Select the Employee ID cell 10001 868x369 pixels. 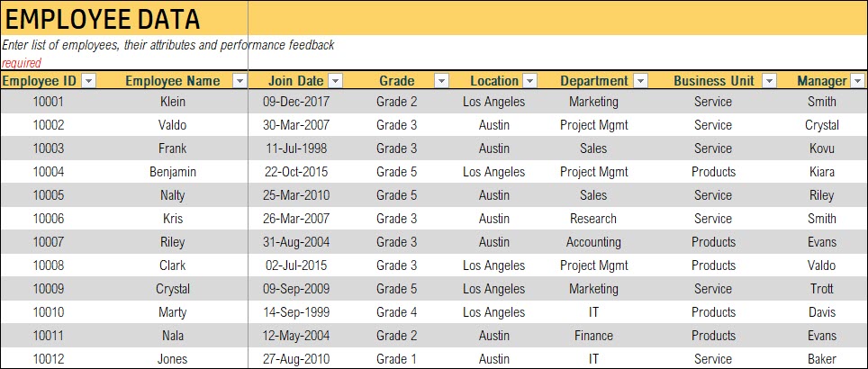click(x=48, y=102)
